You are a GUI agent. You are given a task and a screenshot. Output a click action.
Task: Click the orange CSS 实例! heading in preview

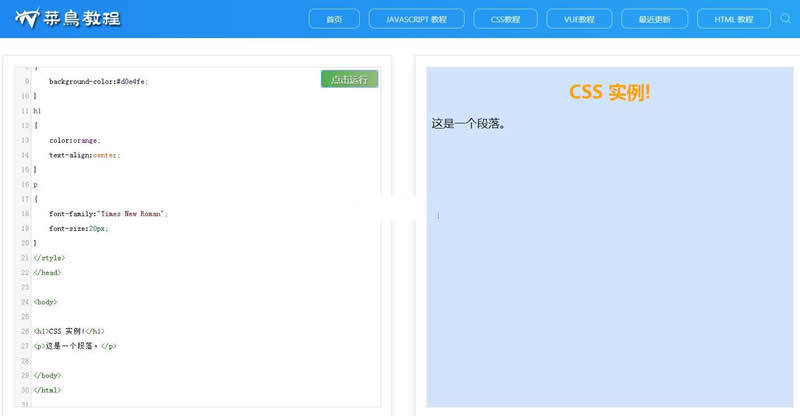click(610, 92)
